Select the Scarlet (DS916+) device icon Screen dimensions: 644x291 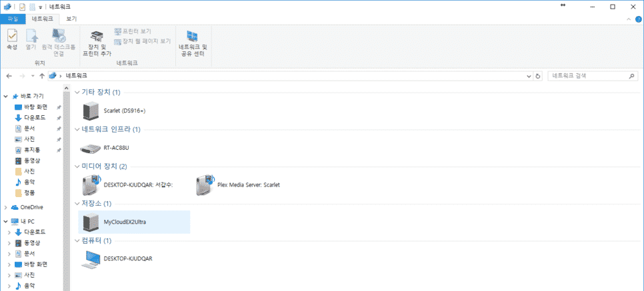click(91, 111)
